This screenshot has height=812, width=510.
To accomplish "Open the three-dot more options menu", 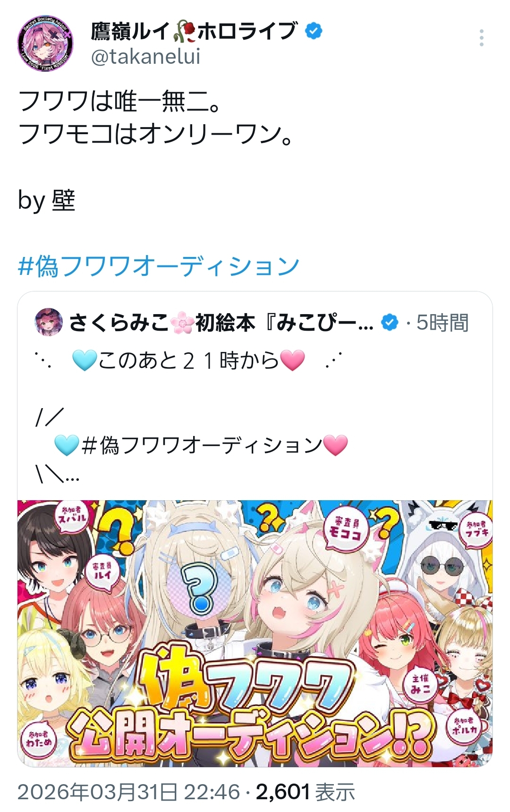I will [x=481, y=38].
